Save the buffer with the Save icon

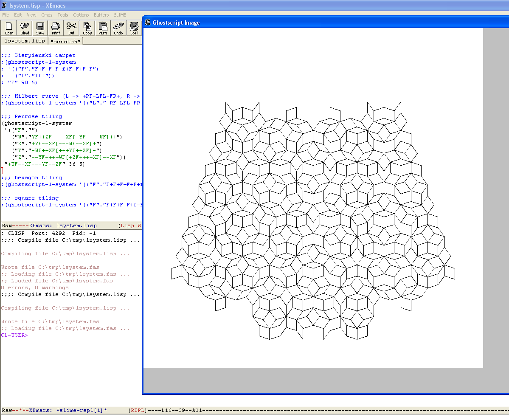click(40, 28)
